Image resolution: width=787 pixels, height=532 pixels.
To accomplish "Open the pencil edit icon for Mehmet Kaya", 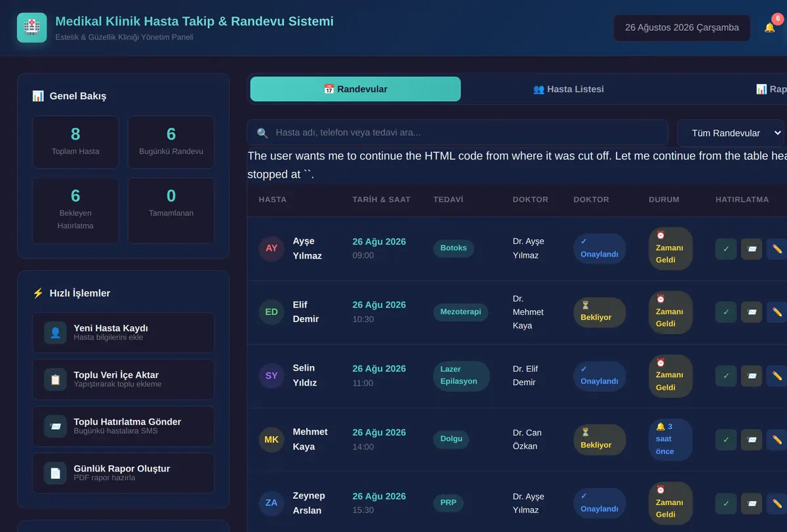I will tap(777, 440).
